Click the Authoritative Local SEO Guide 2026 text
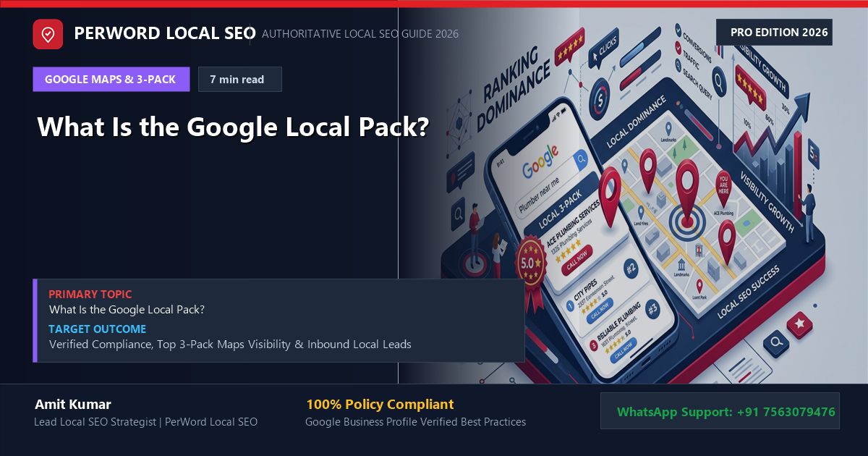 coord(360,34)
